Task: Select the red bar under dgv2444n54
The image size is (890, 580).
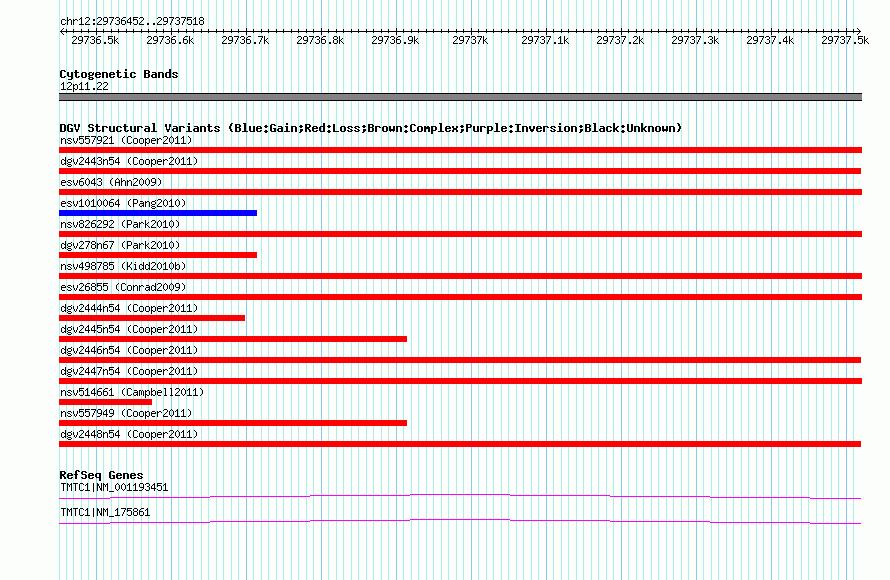Action: tap(152, 318)
